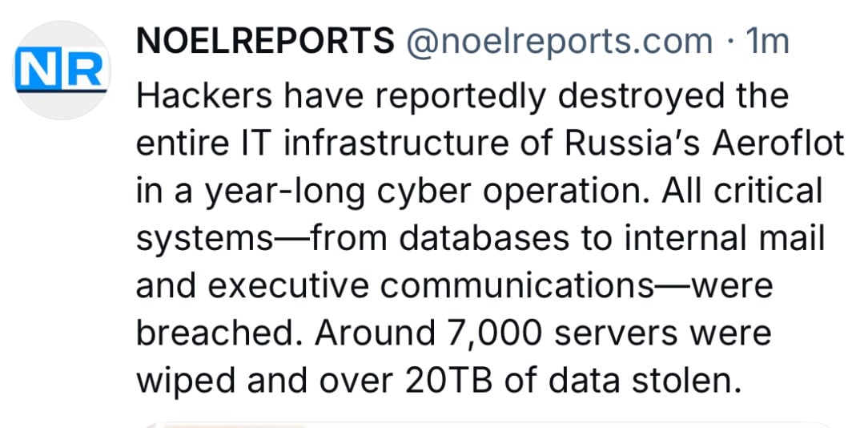Open the 1m post timestamp
Screen dimensions: 868x428
[767, 41]
